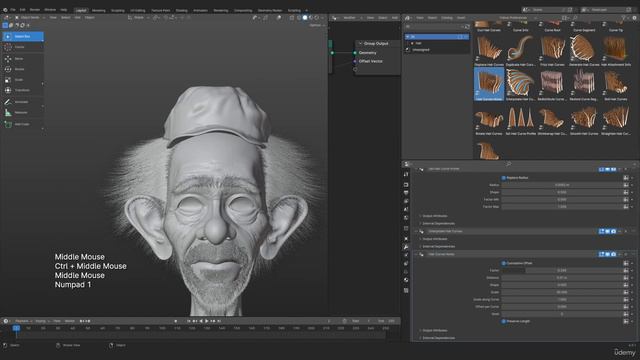Toggle viewport visibility of Interpolate Hair Curves modifier
This screenshot has height=360, width=640.
point(607,231)
